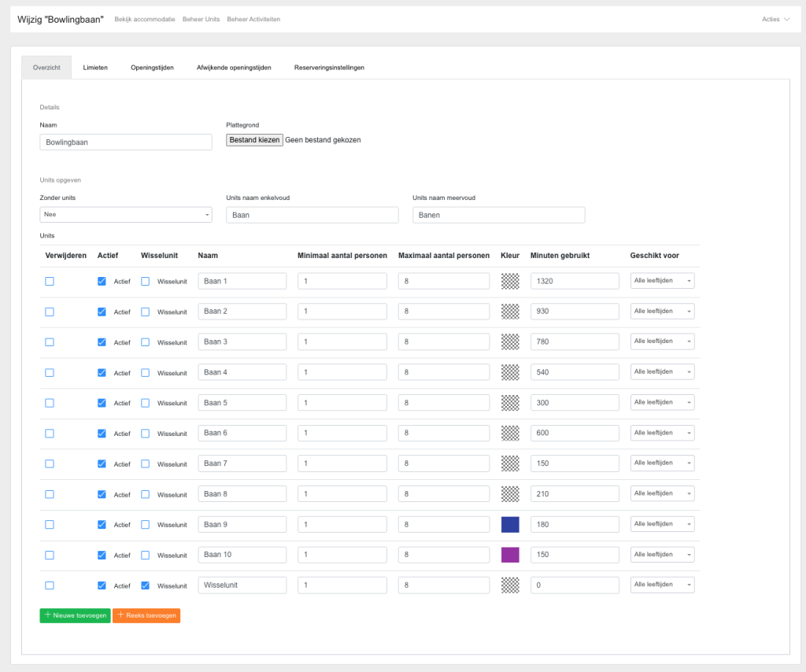Switch to the Limieten tab
This screenshot has height=672, width=806.
pyautogui.click(x=95, y=68)
